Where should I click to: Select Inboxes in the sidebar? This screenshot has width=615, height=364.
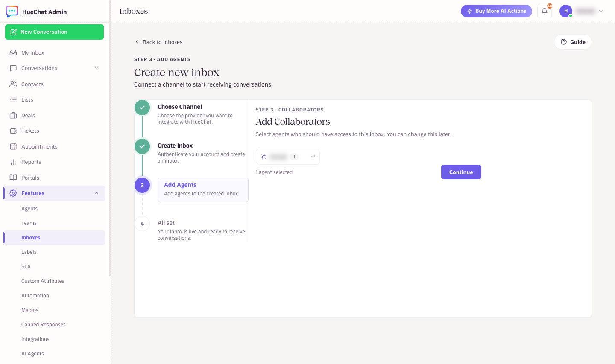click(x=55, y=238)
